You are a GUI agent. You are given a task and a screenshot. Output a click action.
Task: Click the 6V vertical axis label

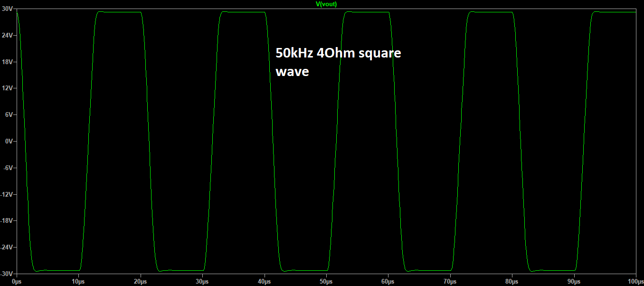click(x=8, y=115)
